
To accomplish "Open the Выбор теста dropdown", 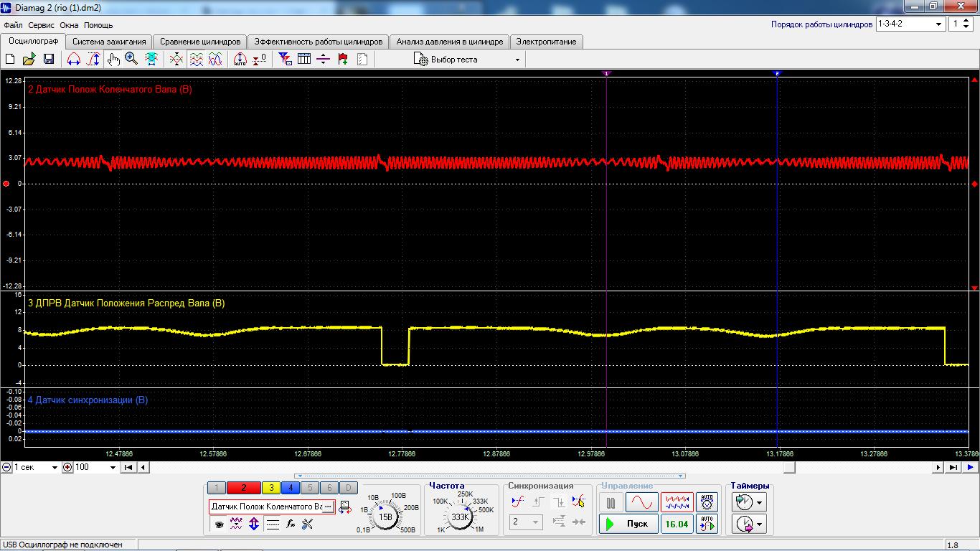I will pos(467,60).
